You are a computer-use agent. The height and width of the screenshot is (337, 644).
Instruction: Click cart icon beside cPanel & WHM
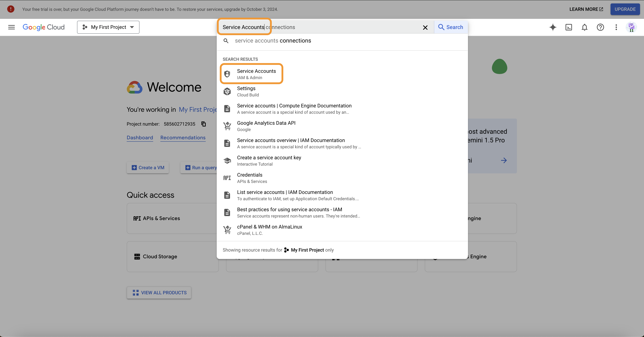coord(227,230)
